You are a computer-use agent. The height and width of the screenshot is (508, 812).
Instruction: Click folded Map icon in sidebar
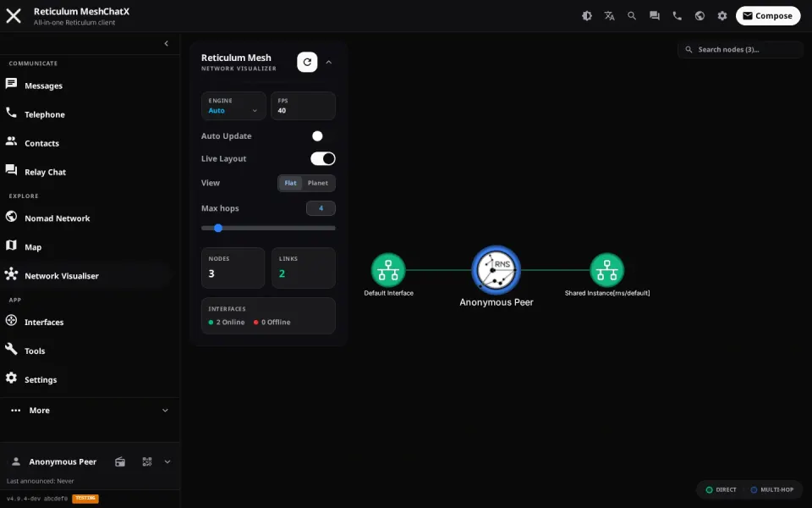[11, 246]
